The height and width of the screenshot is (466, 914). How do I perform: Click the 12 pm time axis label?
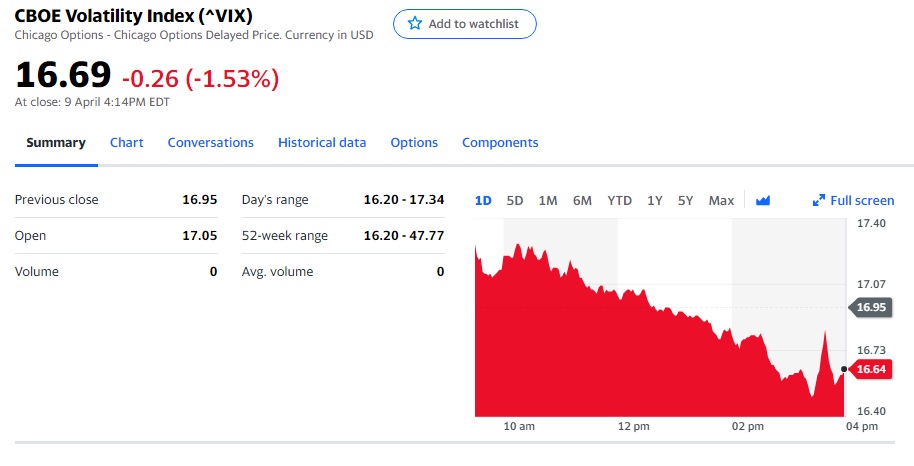(x=634, y=426)
